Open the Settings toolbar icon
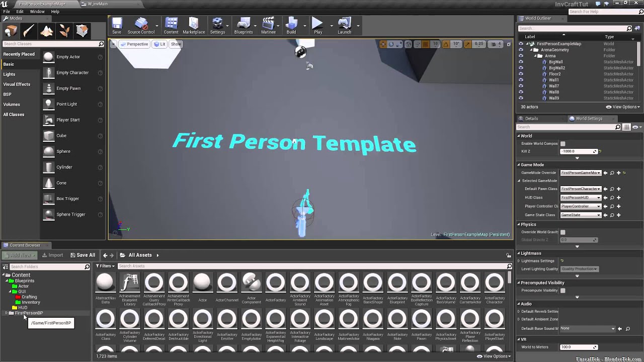Viewport: 644px width, 362px height. point(217,26)
